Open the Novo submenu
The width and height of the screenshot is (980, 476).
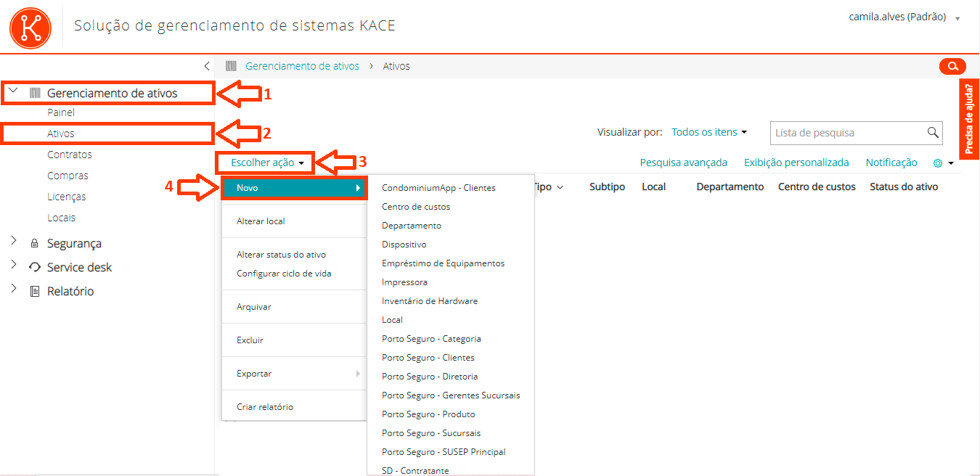(295, 188)
